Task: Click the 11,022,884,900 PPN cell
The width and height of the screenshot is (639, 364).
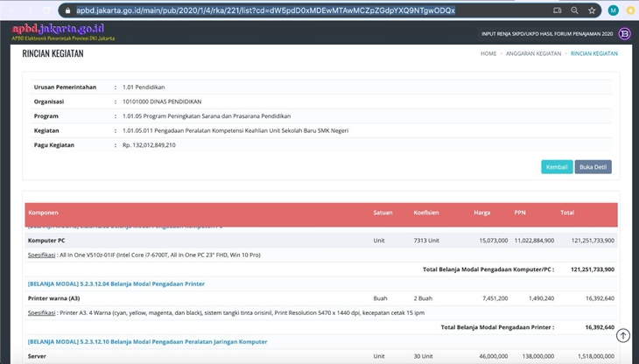Action: coord(534,241)
